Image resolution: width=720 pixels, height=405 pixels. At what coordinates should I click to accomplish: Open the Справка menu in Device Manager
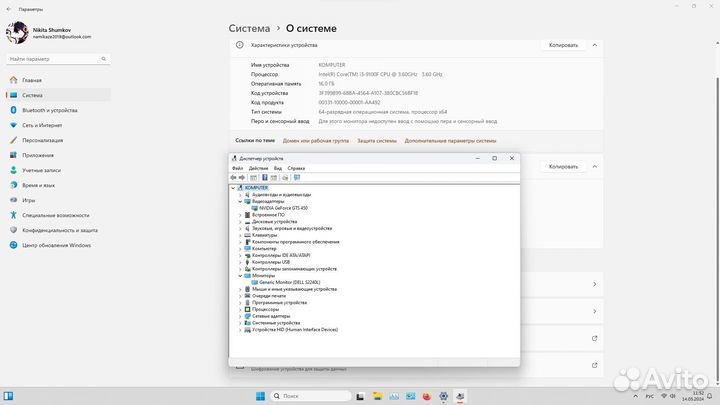pyautogui.click(x=296, y=168)
